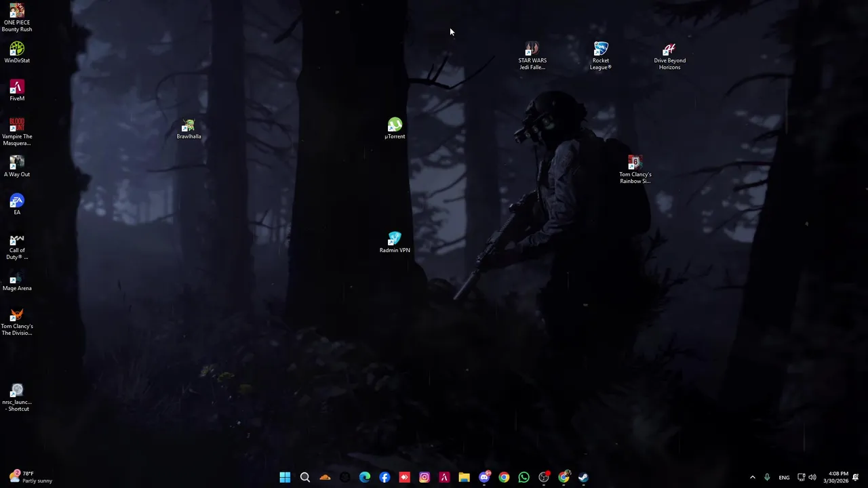Open Facebook from the taskbar

click(x=384, y=477)
